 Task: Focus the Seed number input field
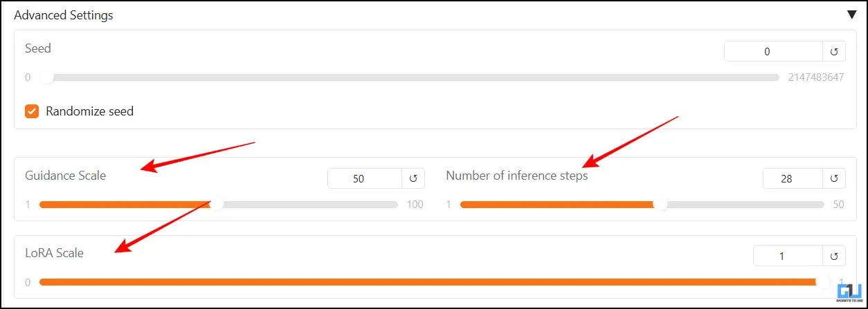click(x=773, y=51)
